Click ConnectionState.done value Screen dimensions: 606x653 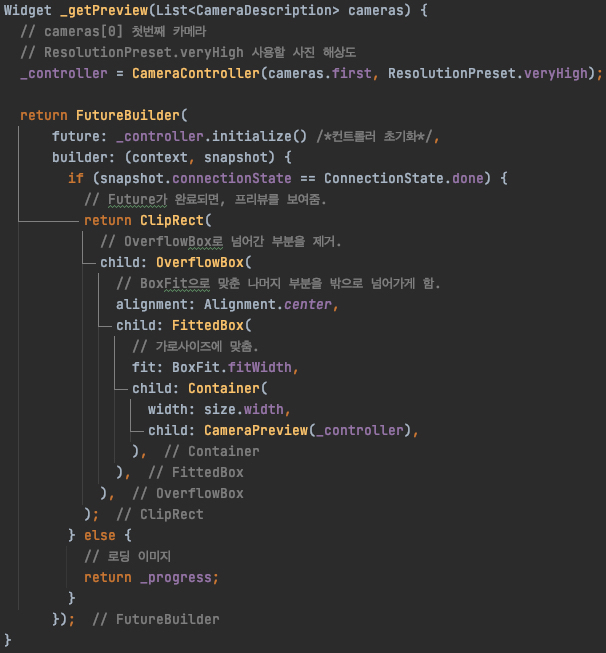click(404, 178)
